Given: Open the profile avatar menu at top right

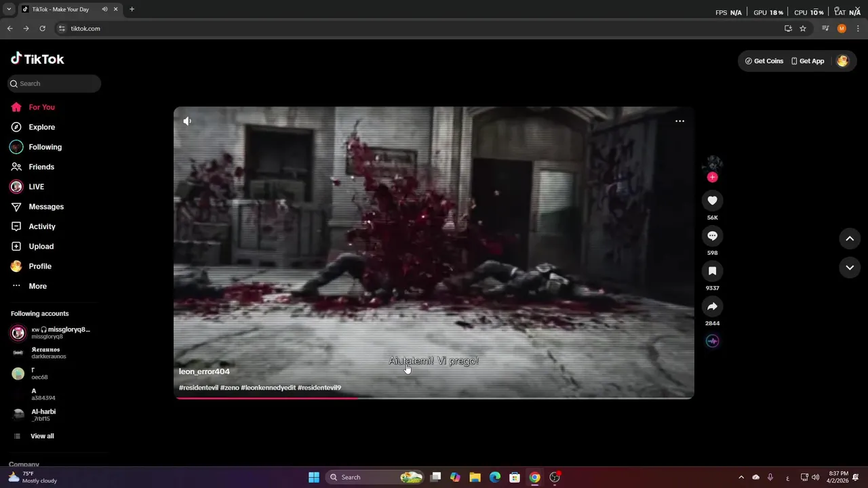Looking at the screenshot, I should (x=842, y=61).
